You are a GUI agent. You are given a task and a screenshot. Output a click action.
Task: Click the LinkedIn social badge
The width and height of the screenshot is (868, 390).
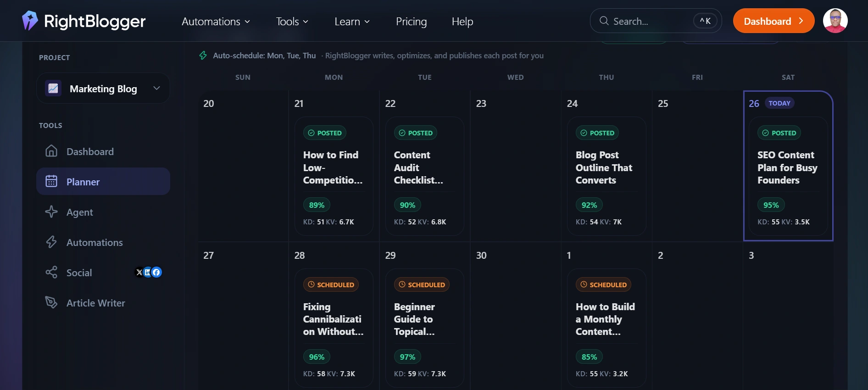[148, 272]
